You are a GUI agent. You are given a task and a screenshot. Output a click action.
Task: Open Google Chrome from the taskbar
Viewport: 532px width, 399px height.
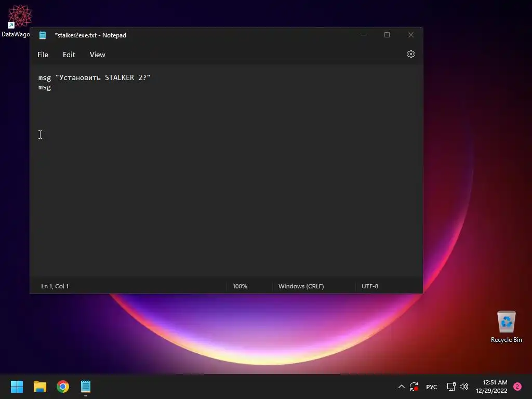click(x=63, y=387)
